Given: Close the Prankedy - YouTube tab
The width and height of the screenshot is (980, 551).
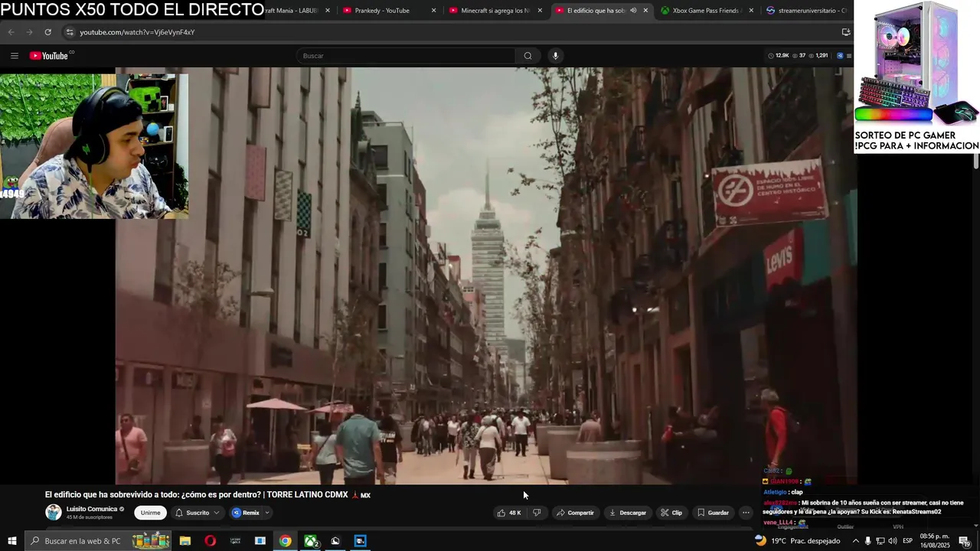Looking at the screenshot, I should [434, 11].
